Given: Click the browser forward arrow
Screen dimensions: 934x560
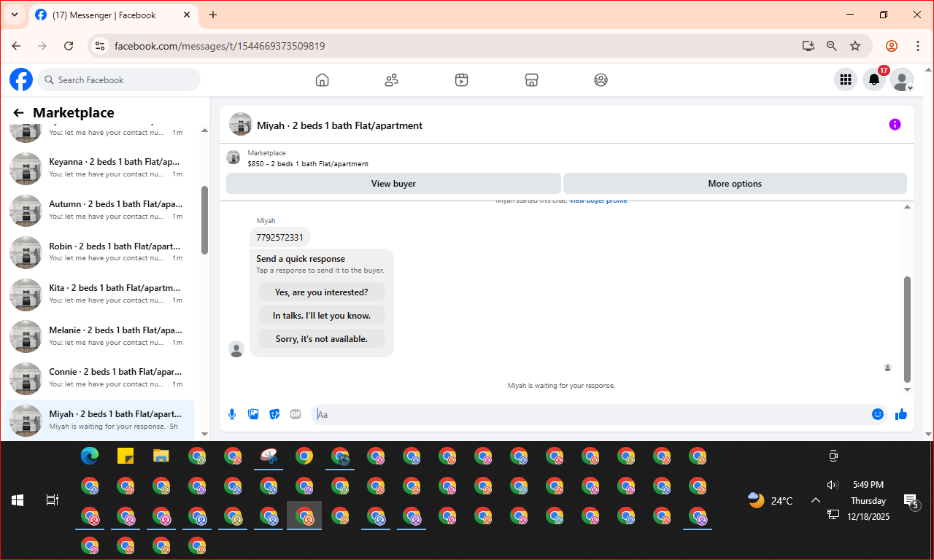Looking at the screenshot, I should [x=42, y=46].
